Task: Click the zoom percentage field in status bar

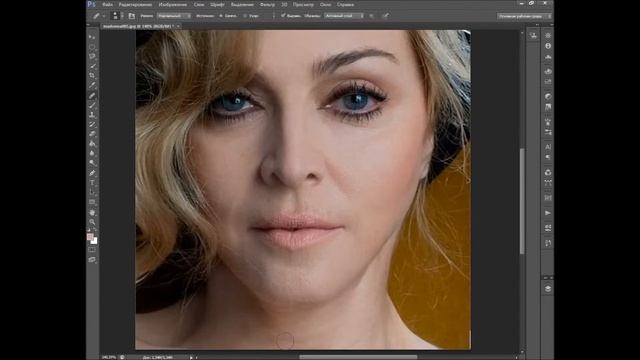Action: click(x=109, y=357)
